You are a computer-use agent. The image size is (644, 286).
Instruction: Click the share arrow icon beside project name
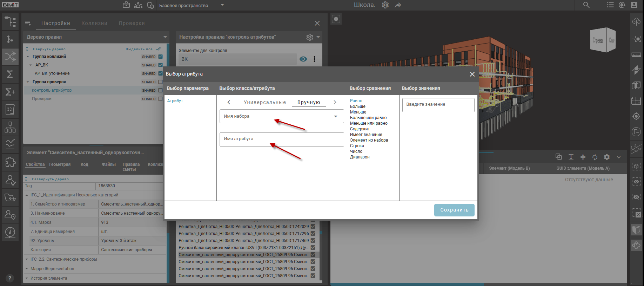(398, 5)
